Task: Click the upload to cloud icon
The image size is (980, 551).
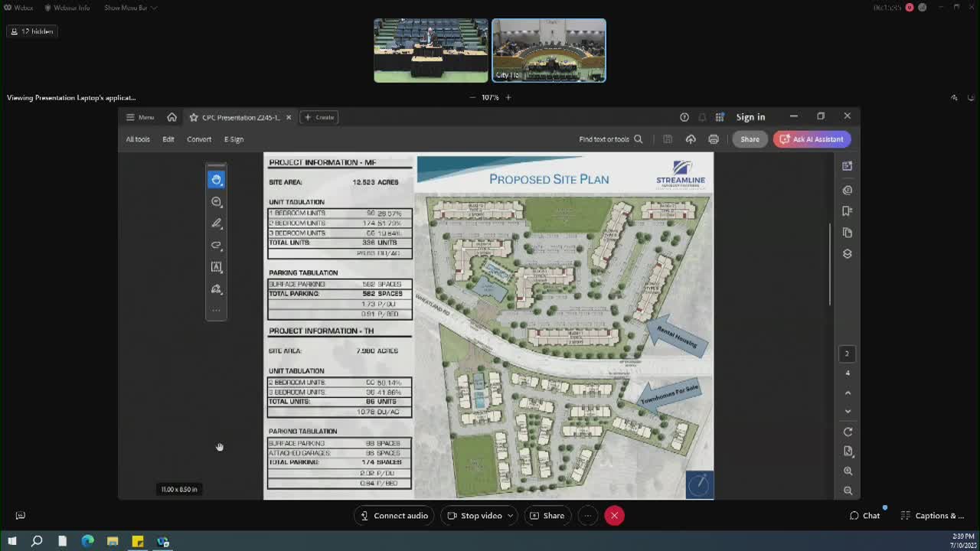Action: (x=691, y=139)
